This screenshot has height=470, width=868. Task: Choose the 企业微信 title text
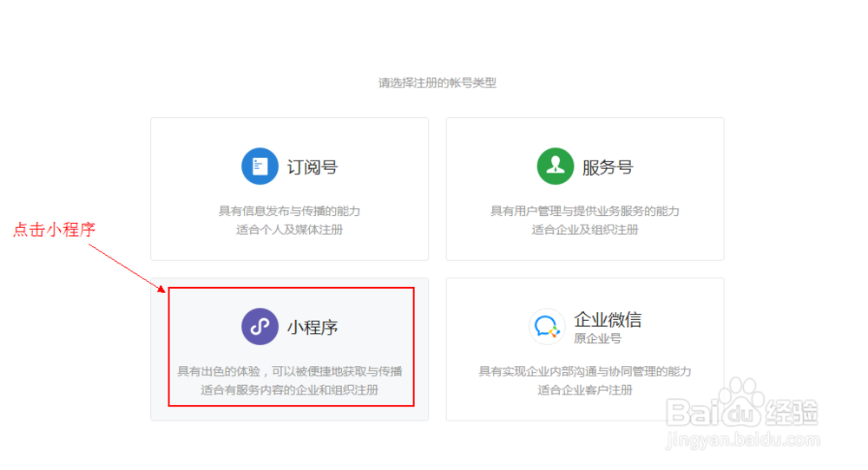608,320
